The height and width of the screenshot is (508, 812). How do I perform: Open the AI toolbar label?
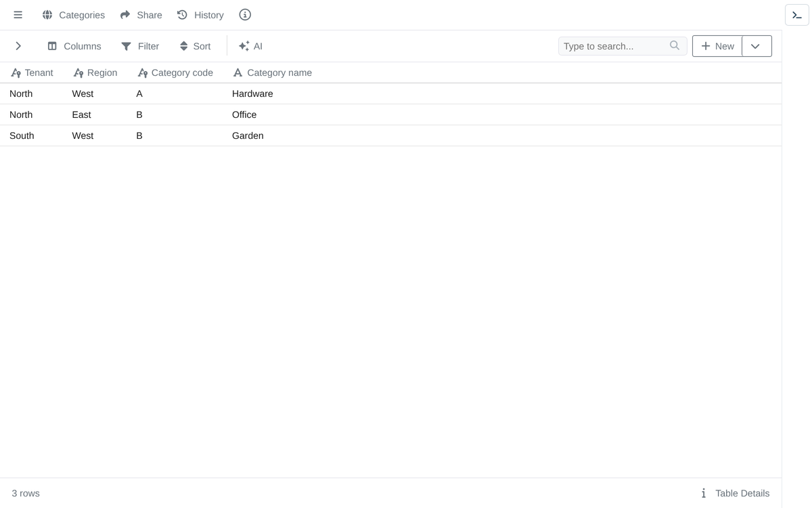point(258,46)
